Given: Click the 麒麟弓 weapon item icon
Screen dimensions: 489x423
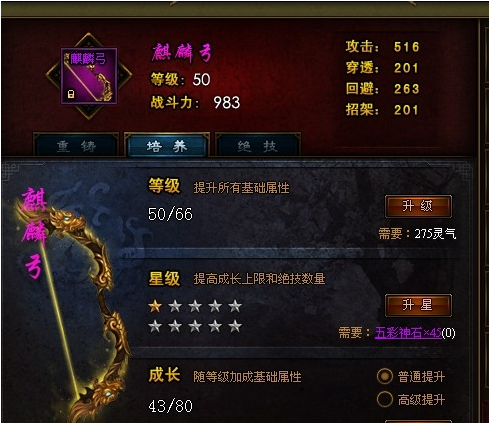Looking at the screenshot, I should (89, 76).
